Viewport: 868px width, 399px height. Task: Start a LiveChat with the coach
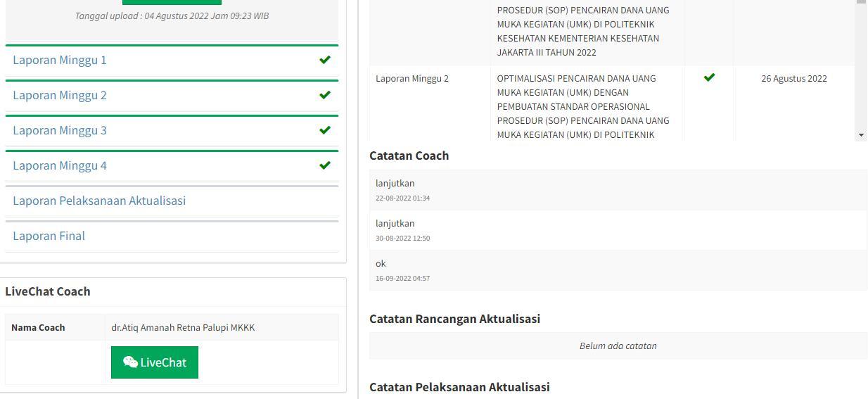[x=155, y=362]
